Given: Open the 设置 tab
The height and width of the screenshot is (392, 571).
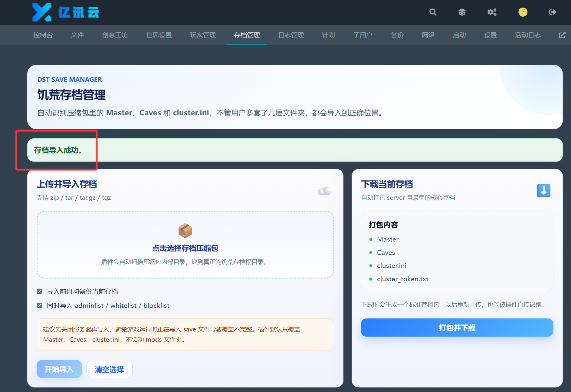Looking at the screenshot, I should tap(491, 35).
